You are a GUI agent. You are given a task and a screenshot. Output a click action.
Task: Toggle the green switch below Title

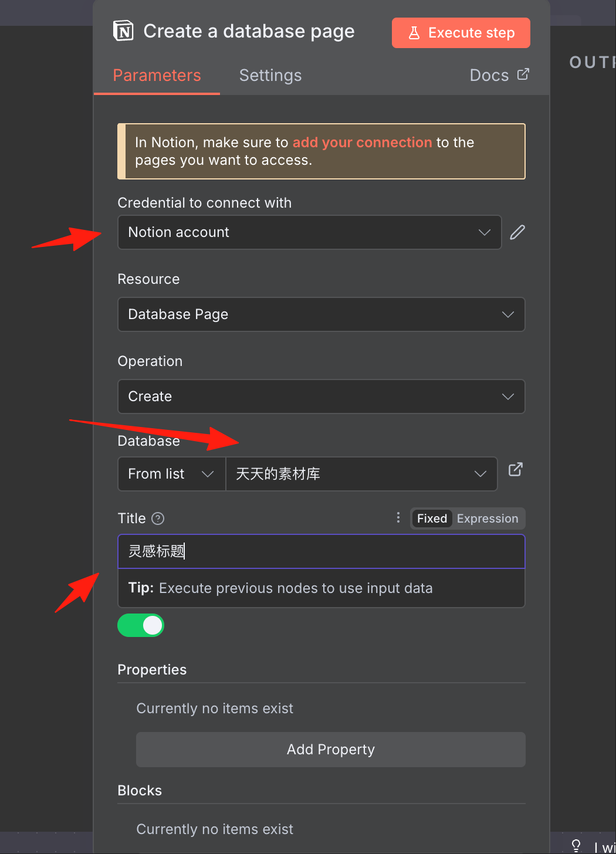[x=141, y=625]
